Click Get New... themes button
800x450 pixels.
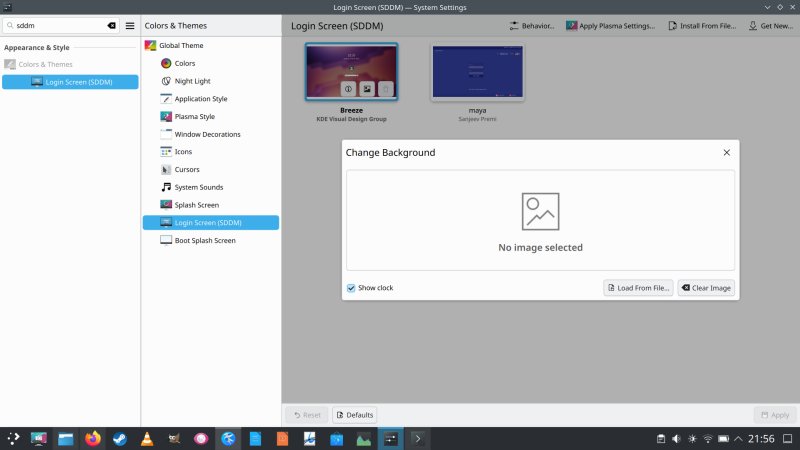click(x=770, y=26)
